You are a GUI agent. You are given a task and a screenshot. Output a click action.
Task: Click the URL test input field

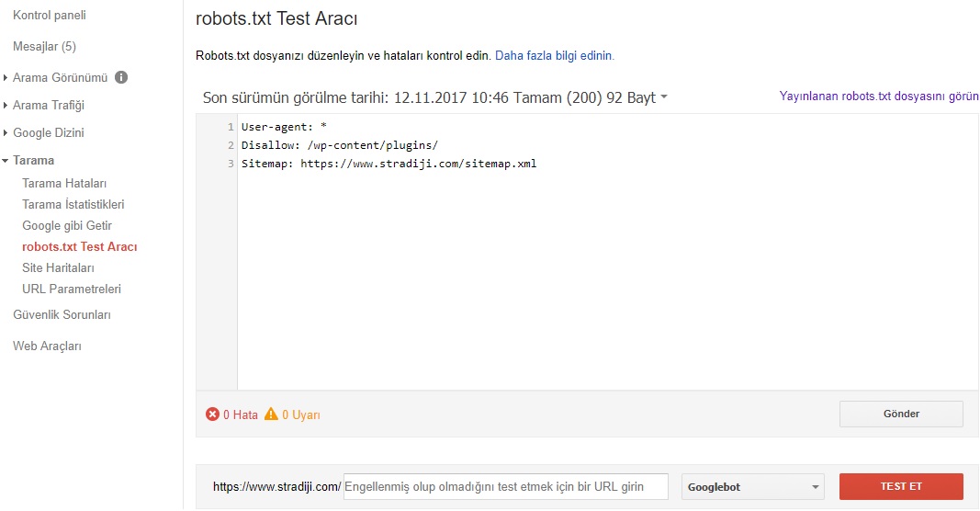coord(506,486)
